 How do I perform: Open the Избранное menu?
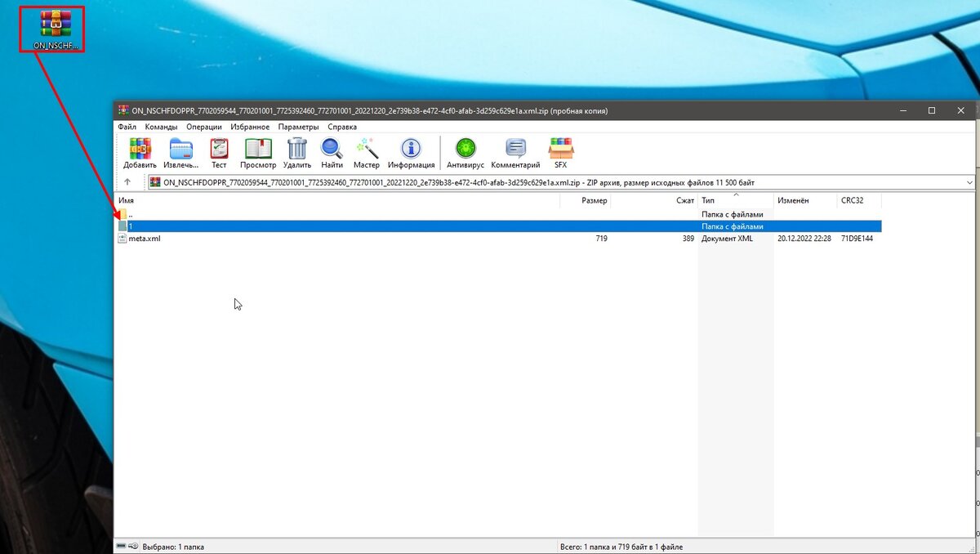[250, 127]
